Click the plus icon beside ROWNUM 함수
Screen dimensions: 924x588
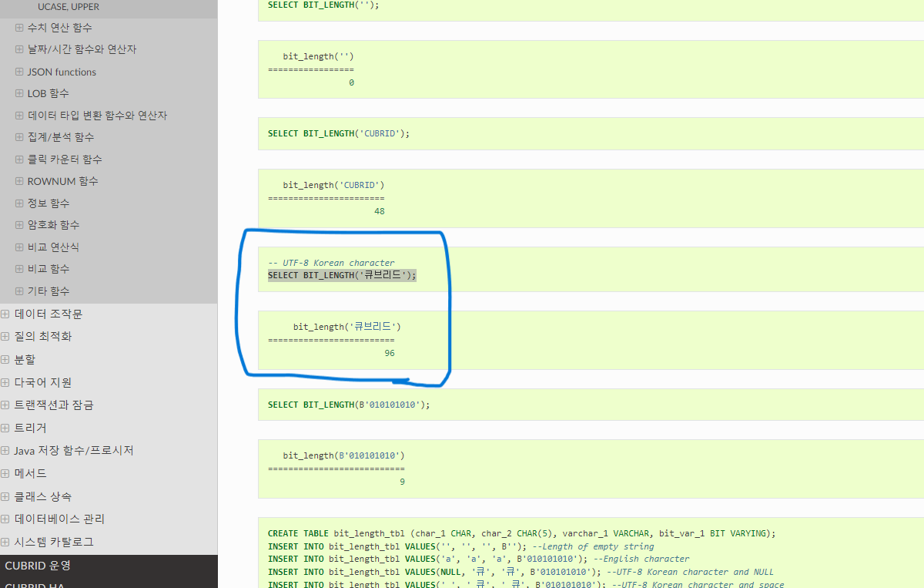(x=19, y=181)
